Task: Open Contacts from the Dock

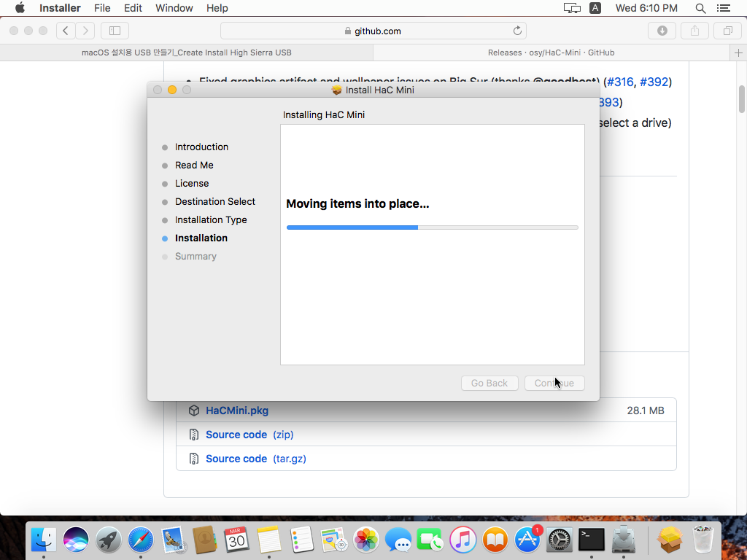Action: click(205, 540)
